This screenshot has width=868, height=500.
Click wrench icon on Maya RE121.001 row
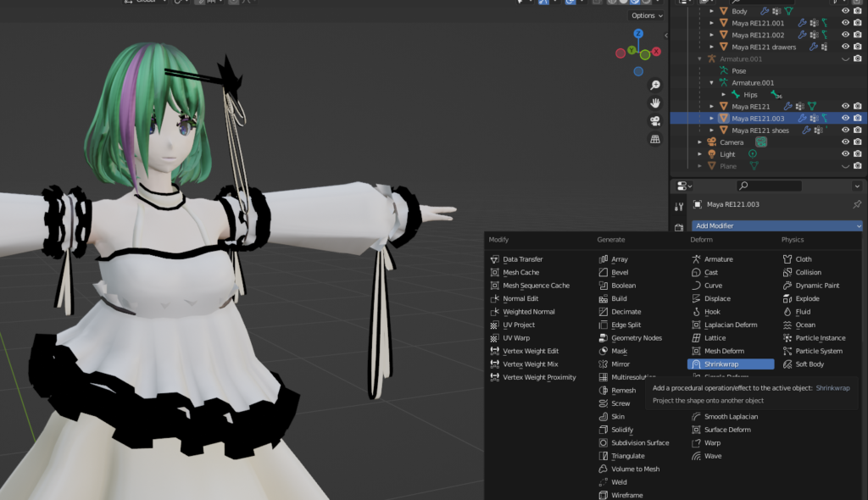802,23
